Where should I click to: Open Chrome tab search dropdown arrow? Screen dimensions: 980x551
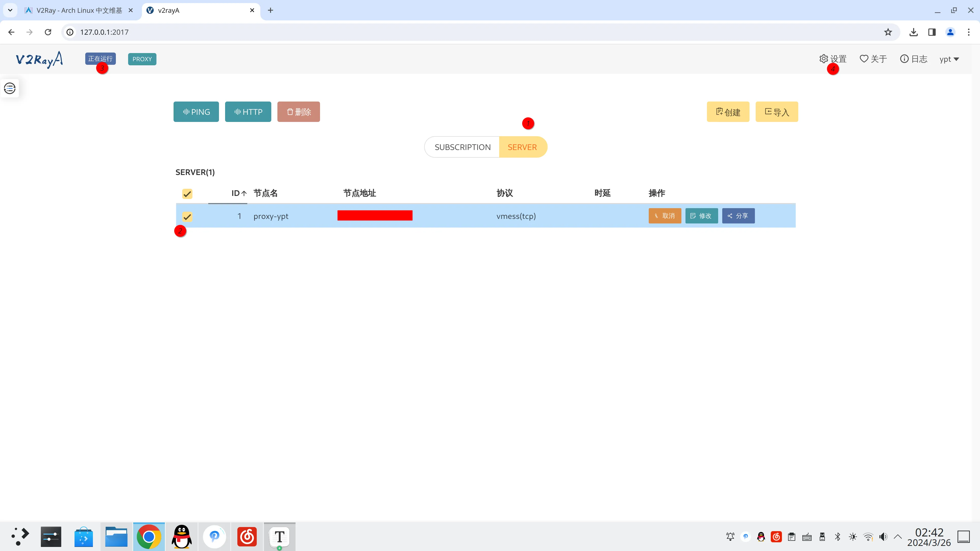pyautogui.click(x=10, y=10)
